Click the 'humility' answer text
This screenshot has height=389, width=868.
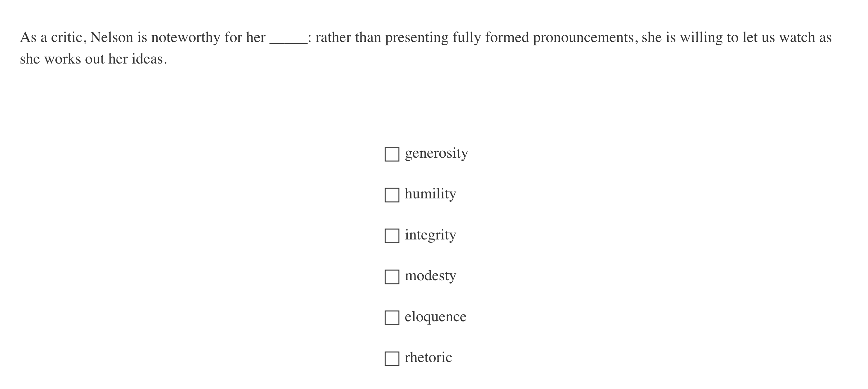pyautogui.click(x=430, y=194)
